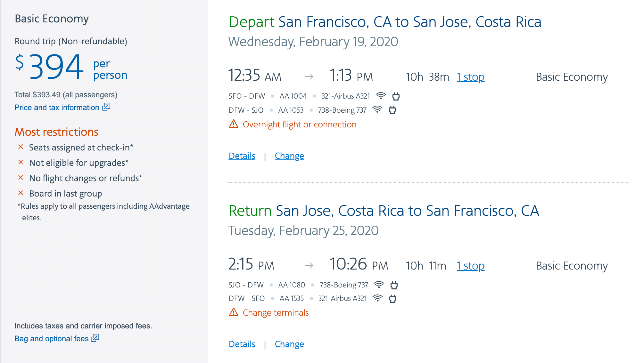Click power outlet icon on AA 1080 row
Image resolution: width=644 pixels, height=363 pixels.
(394, 285)
